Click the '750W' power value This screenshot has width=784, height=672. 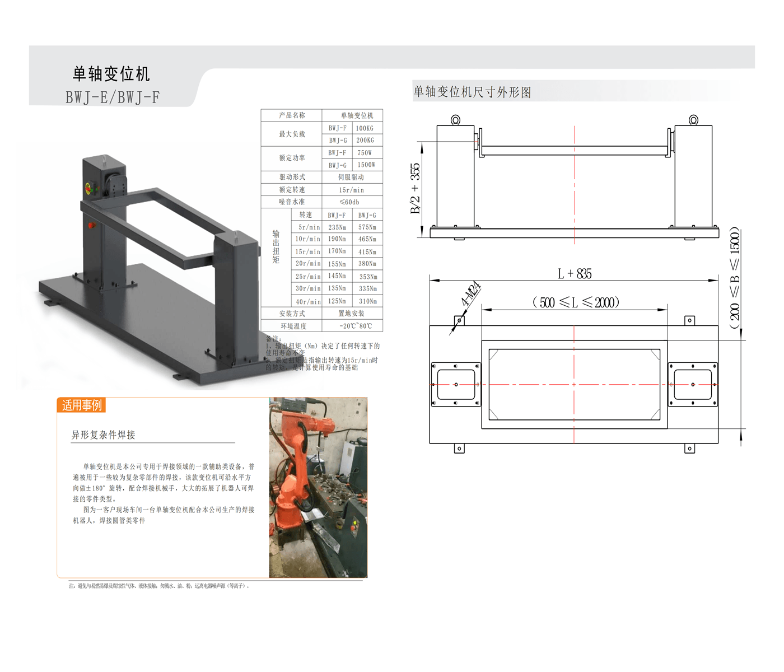point(365,153)
